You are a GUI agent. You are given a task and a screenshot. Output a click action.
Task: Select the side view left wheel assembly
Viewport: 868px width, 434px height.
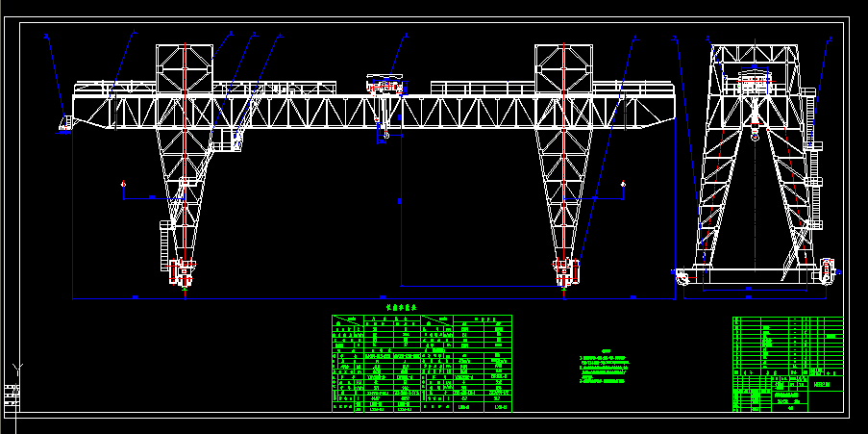682,276
